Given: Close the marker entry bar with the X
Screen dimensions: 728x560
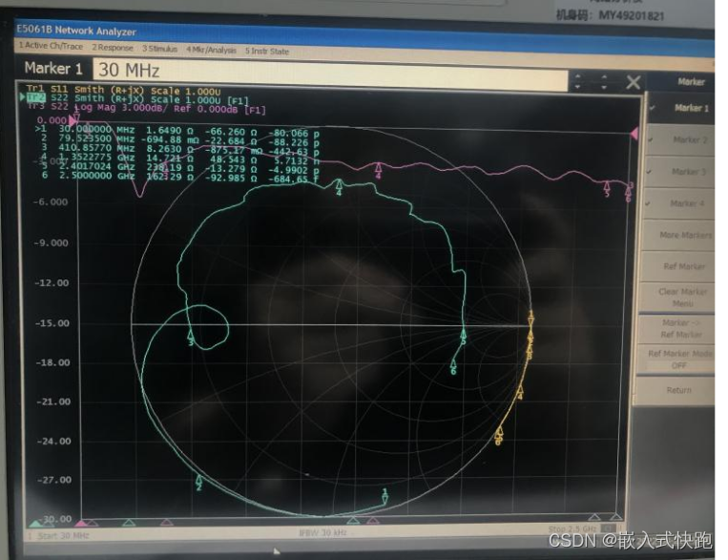Looking at the screenshot, I should pyautogui.click(x=634, y=83).
